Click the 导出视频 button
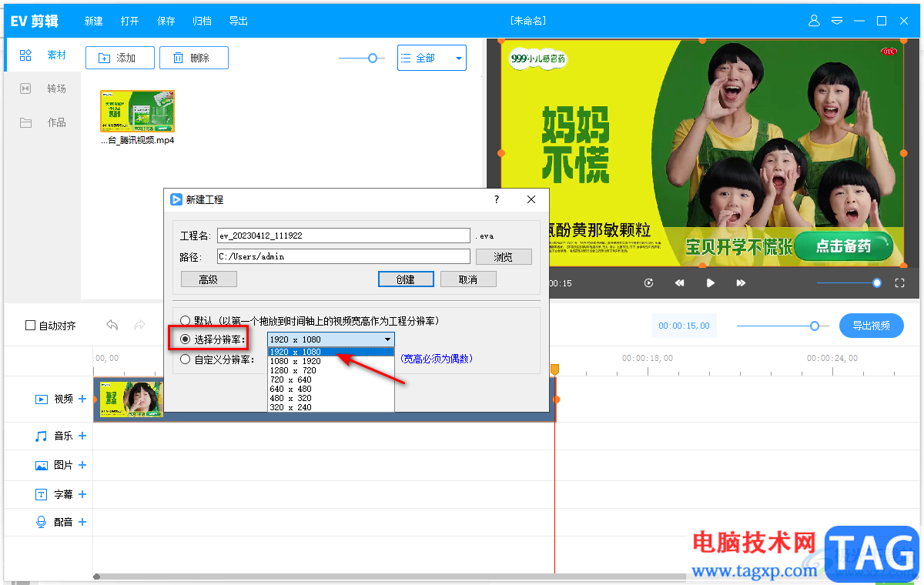Screen dimensions: 924x585 [x=872, y=326]
